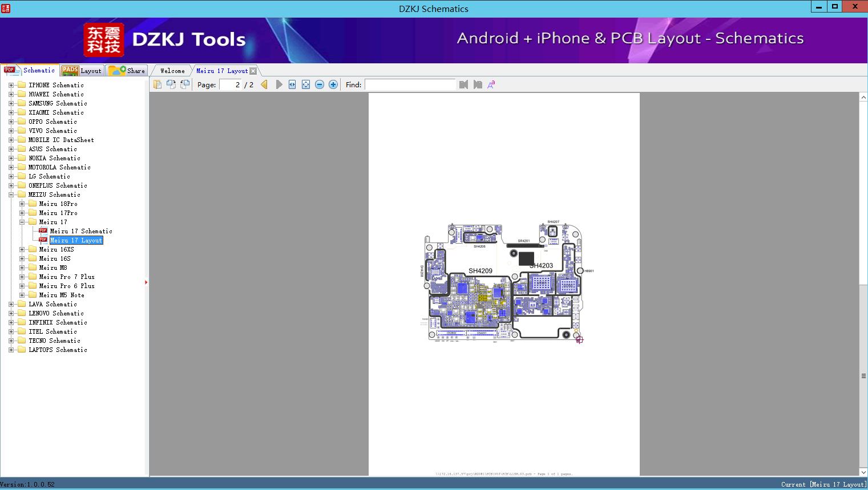Viewport: 868px width, 490px height.
Task: Click the Find search box
Action: tap(410, 84)
